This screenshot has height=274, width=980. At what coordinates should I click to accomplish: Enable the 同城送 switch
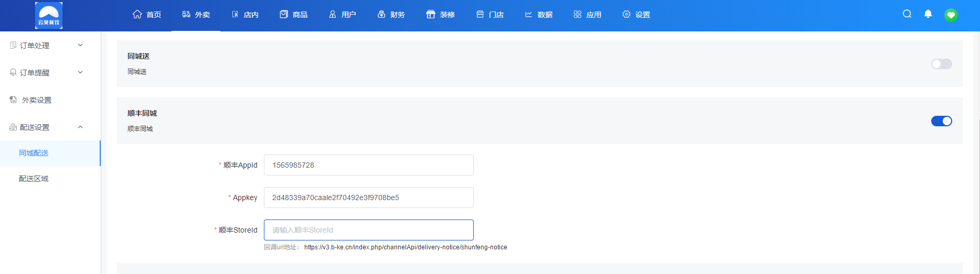pos(942,64)
